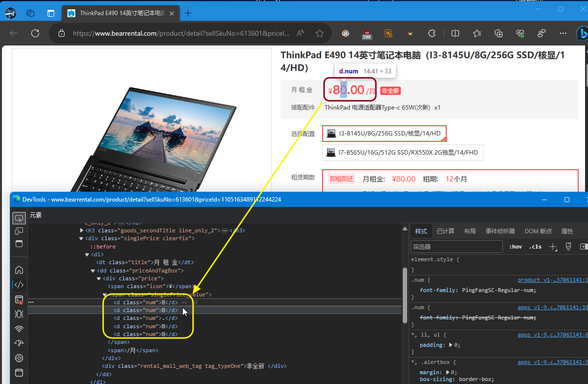Open the 布局 tab

point(470,231)
